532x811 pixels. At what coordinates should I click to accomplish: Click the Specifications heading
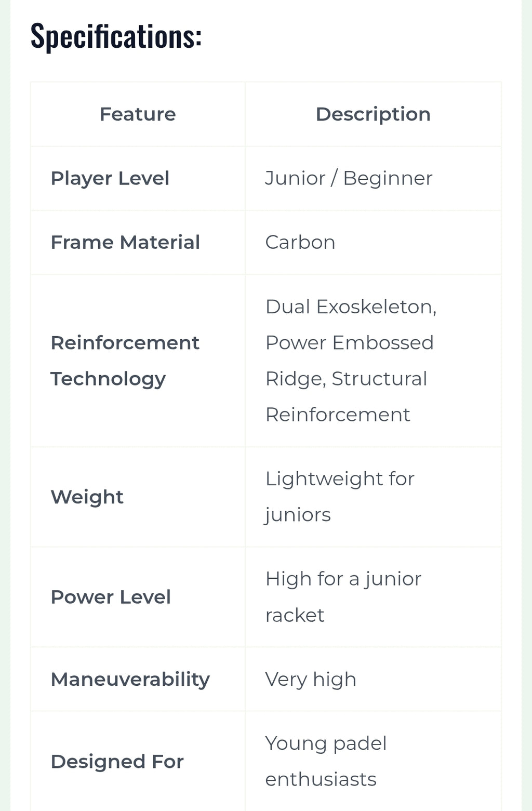coord(116,36)
